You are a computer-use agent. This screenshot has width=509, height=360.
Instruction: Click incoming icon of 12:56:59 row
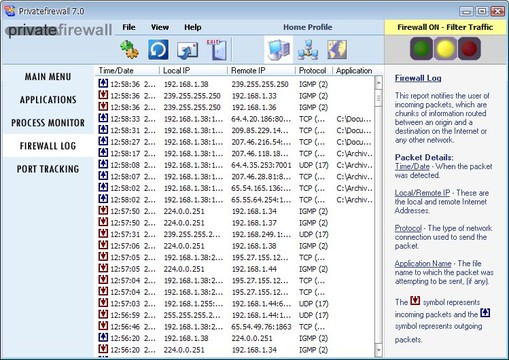(103, 314)
